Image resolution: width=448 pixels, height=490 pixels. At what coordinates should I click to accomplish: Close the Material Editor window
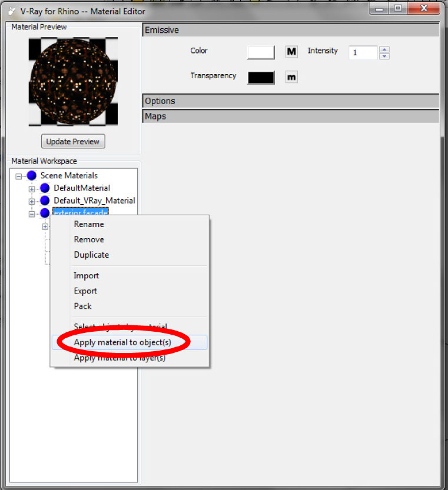424,8
